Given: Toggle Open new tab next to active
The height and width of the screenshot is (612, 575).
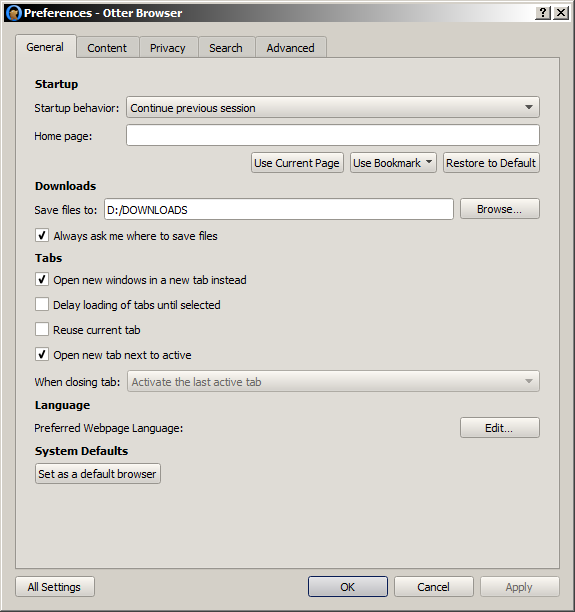Looking at the screenshot, I should coord(42,355).
